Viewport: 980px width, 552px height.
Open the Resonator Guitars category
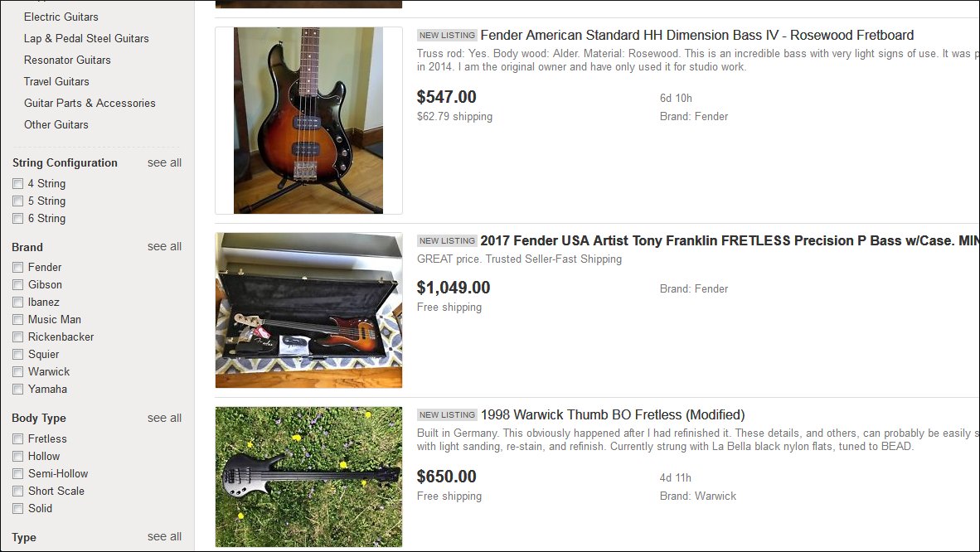pos(67,60)
